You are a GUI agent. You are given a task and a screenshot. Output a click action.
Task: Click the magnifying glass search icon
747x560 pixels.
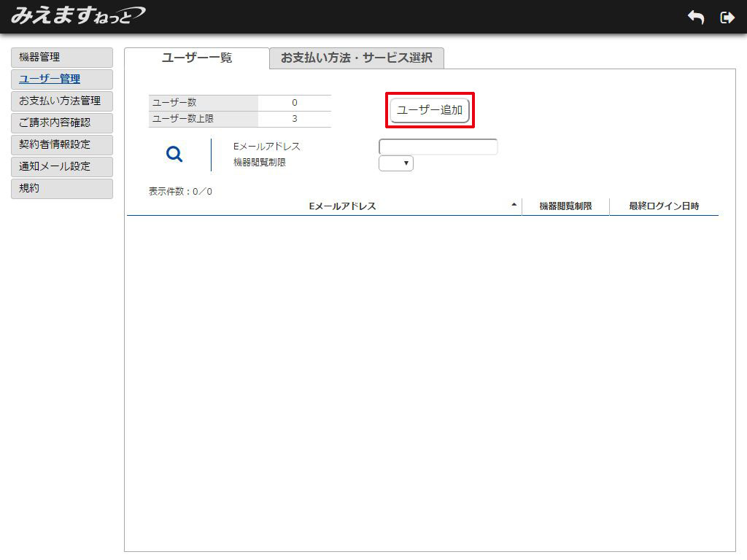click(x=174, y=154)
